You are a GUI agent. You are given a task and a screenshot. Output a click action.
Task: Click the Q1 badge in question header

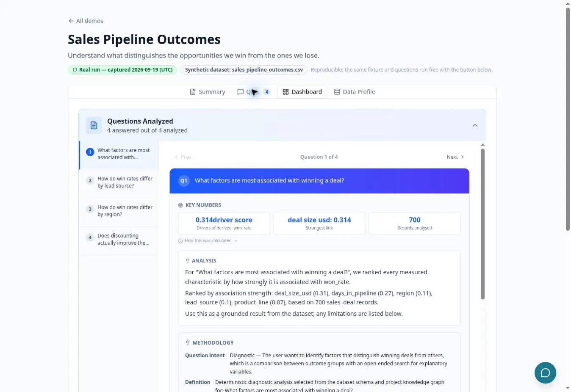183,181
